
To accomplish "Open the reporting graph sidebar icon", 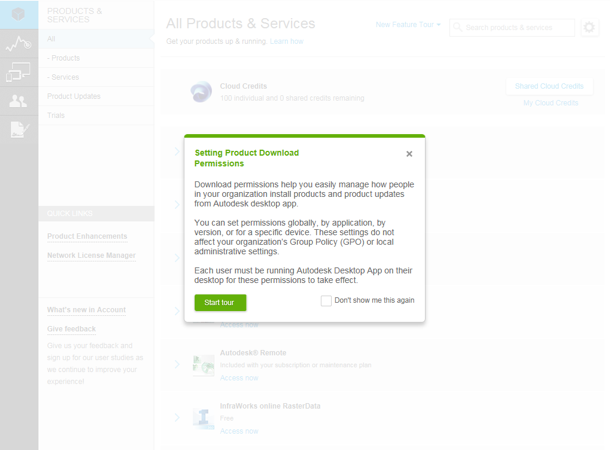I will click(x=18, y=44).
